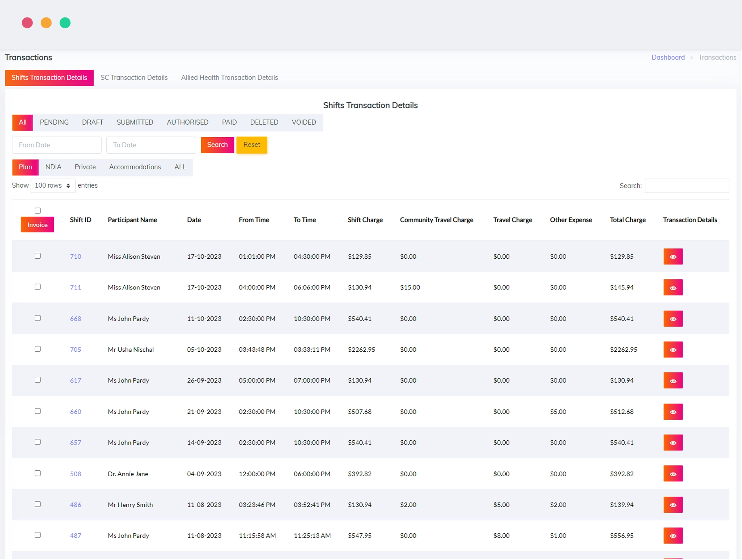View transaction details for shift 617

coord(673,380)
